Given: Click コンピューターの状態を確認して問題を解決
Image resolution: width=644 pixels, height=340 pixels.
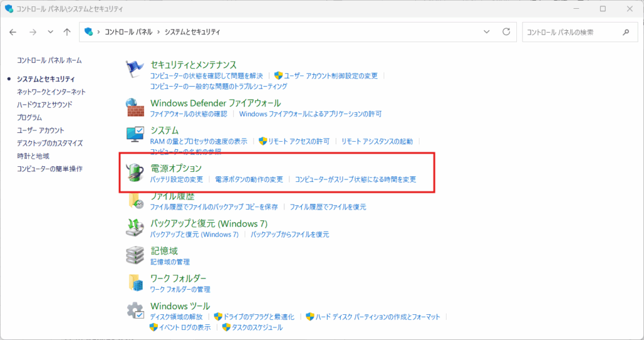Looking at the screenshot, I should pyautogui.click(x=206, y=76).
